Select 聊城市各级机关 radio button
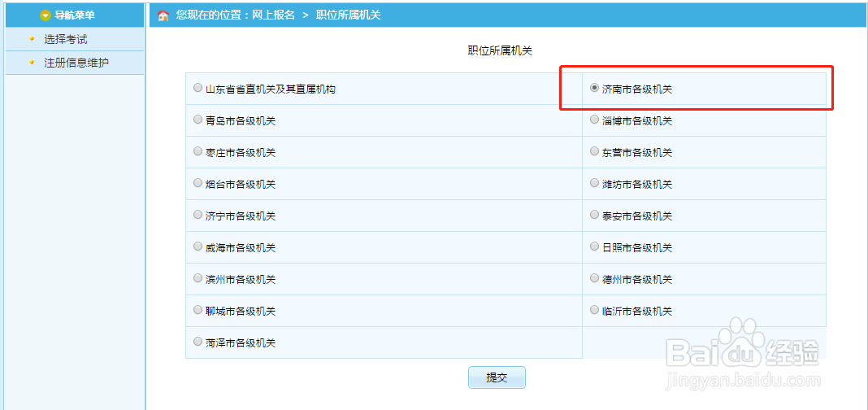 coord(197,309)
